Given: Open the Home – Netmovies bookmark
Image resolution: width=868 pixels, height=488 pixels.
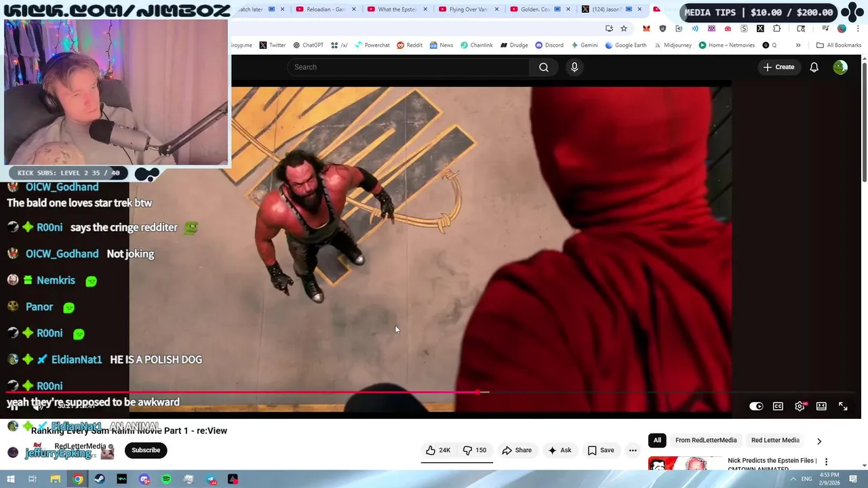Looking at the screenshot, I should (x=726, y=45).
